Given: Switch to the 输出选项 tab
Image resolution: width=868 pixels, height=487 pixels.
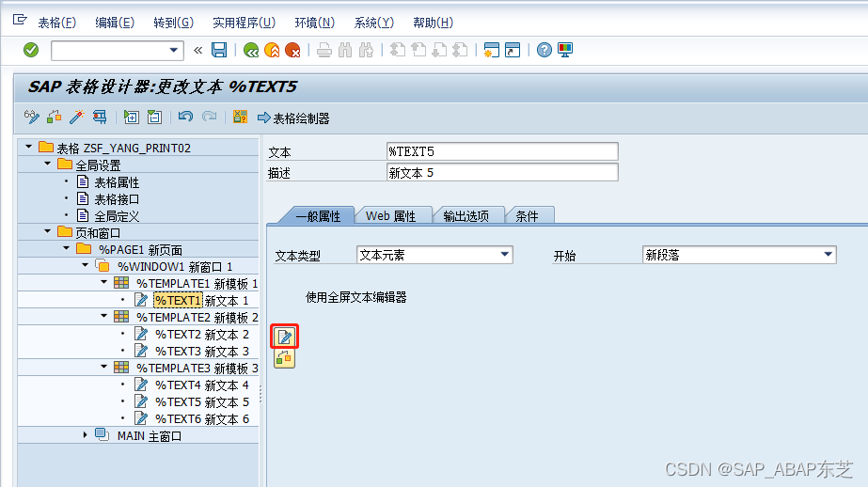Looking at the screenshot, I should click(466, 216).
